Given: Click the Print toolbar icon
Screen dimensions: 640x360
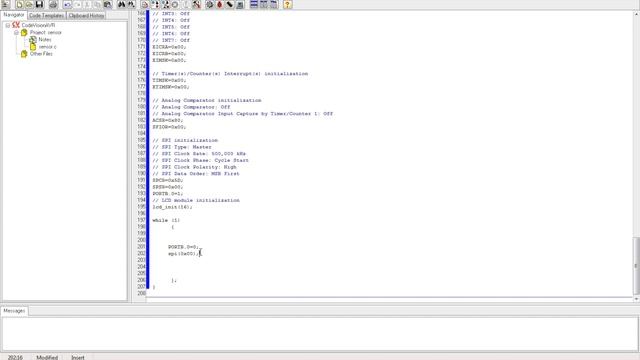Looking at the screenshot, I should 53,4.
